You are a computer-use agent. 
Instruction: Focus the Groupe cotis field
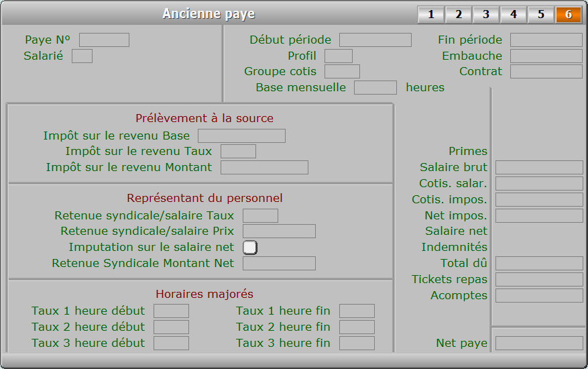coord(342,71)
